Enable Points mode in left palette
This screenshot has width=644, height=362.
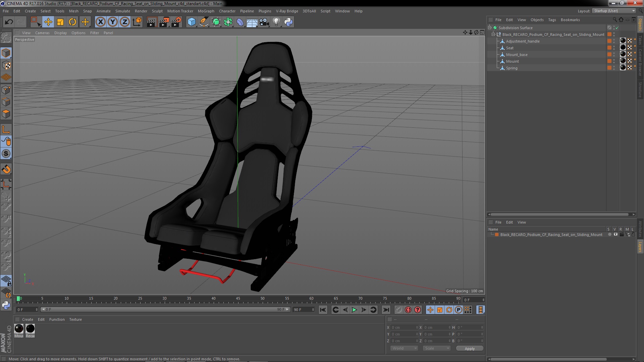[x=6, y=90]
